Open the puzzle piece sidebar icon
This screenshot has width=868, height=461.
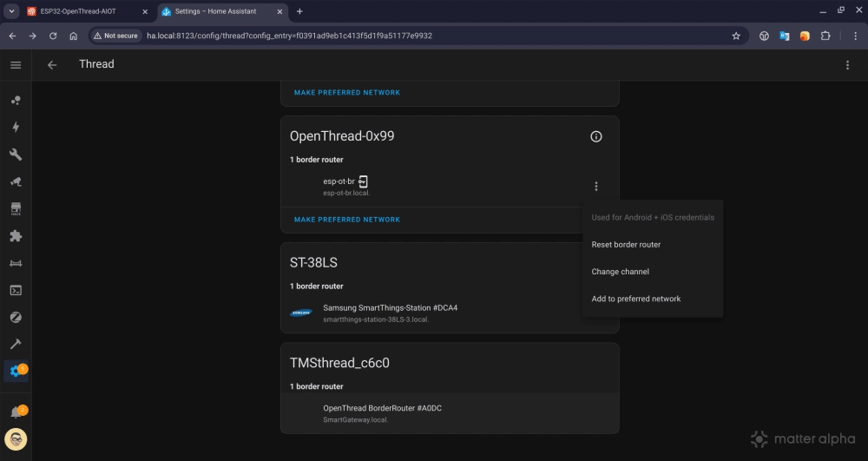click(x=16, y=236)
